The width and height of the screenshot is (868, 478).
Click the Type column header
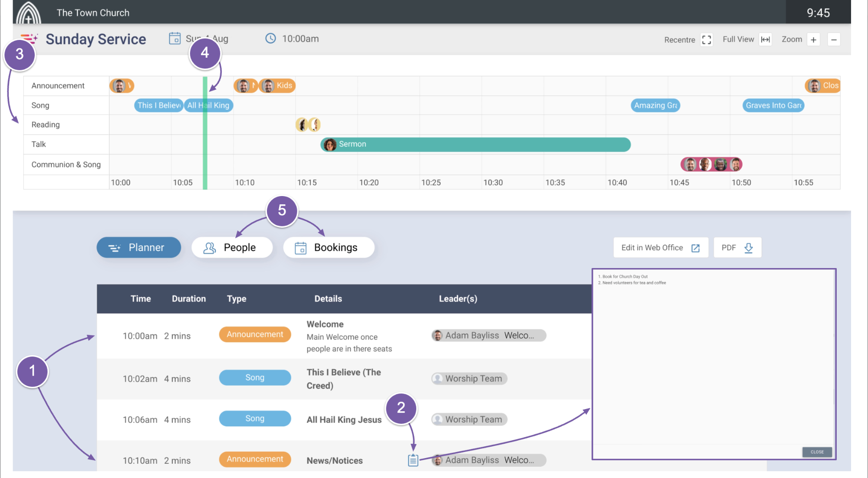tap(237, 298)
